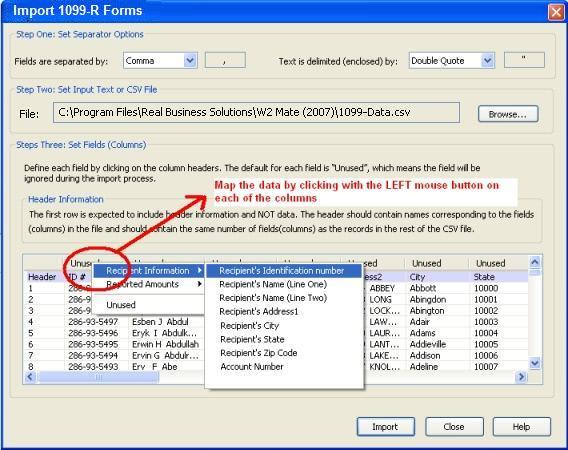Click the Browse... button

pos(508,114)
